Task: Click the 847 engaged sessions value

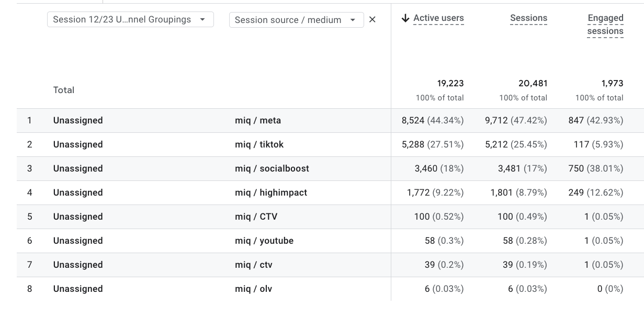Action: (x=576, y=120)
